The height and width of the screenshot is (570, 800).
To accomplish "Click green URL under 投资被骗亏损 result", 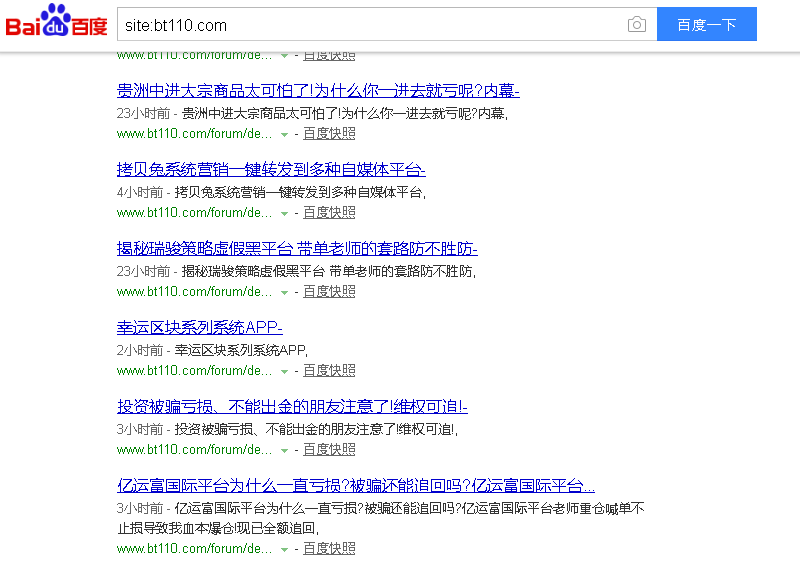I will (x=194, y=450).
